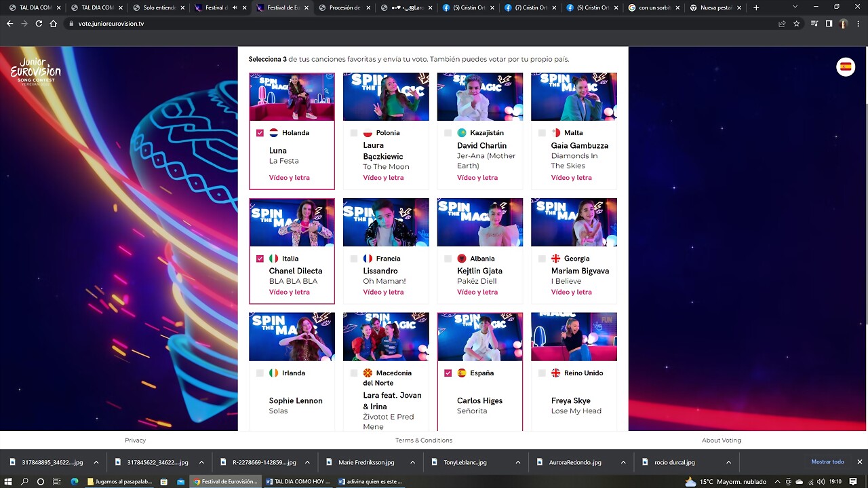
Task: Expand options for Marie Fredriksson.jpg download
Action: (412, 462)
